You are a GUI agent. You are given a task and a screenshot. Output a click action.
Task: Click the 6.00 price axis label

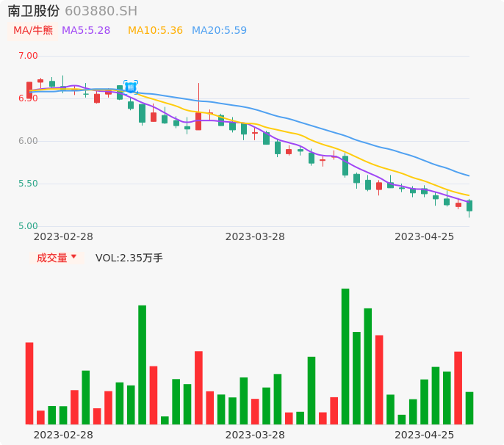28,141
